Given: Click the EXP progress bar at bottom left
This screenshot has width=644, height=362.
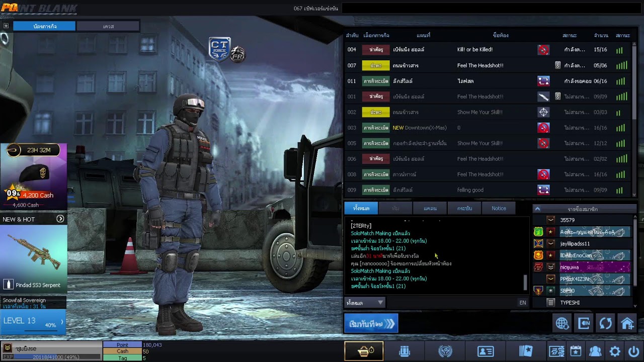Looking at the screenshot, I should coord(52,356).
